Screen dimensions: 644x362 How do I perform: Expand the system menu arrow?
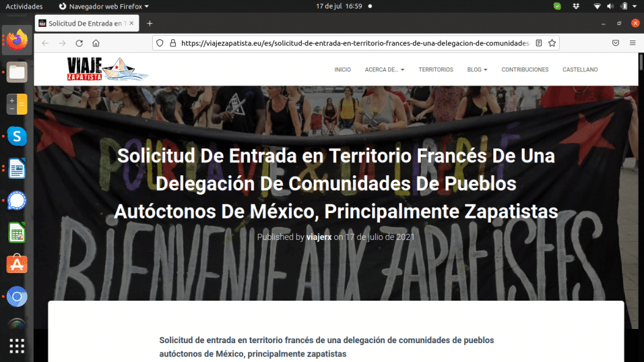(635, 6)
